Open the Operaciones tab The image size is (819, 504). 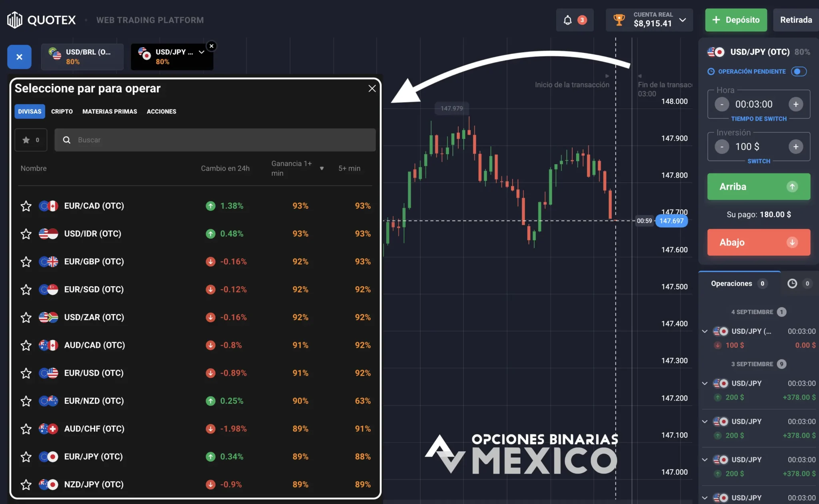[739, 283]
